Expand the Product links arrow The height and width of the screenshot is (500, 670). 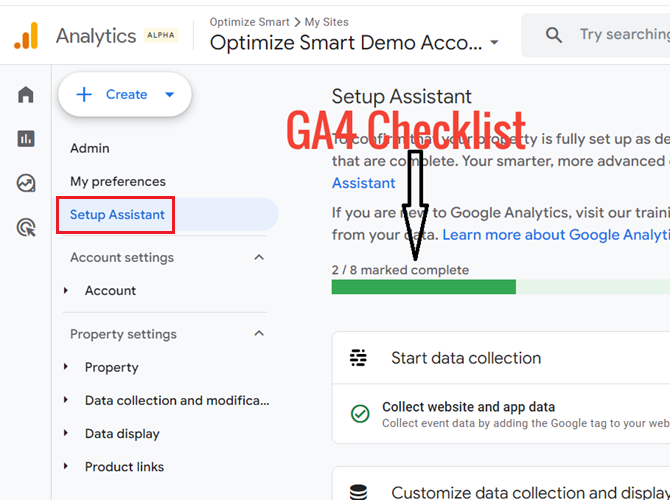click(66, 466)
